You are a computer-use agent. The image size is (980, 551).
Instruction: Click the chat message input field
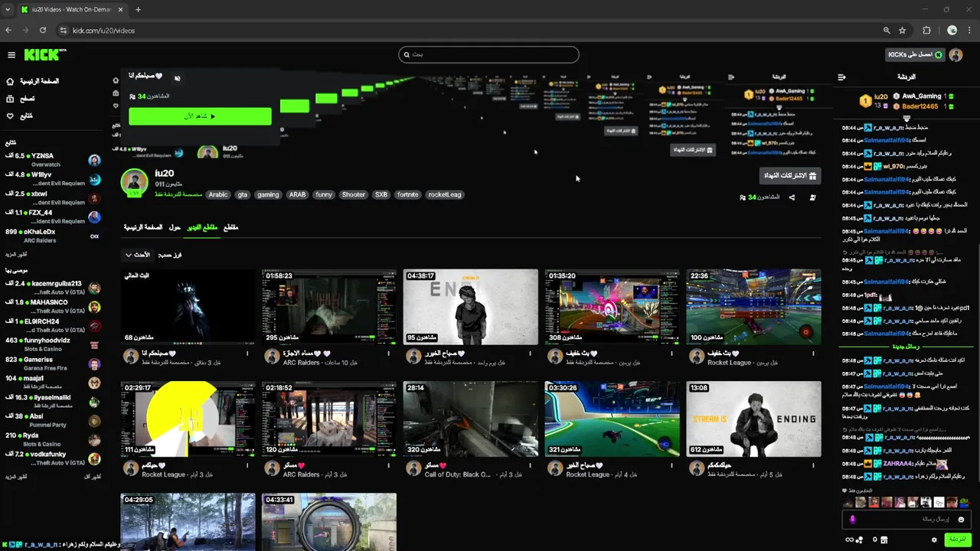[907, 520]
